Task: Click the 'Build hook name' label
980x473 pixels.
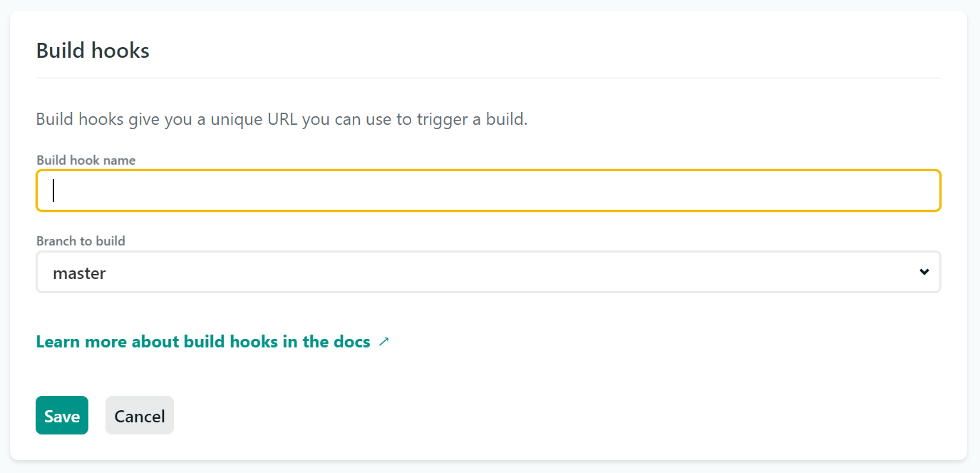Action: [86, 160]
